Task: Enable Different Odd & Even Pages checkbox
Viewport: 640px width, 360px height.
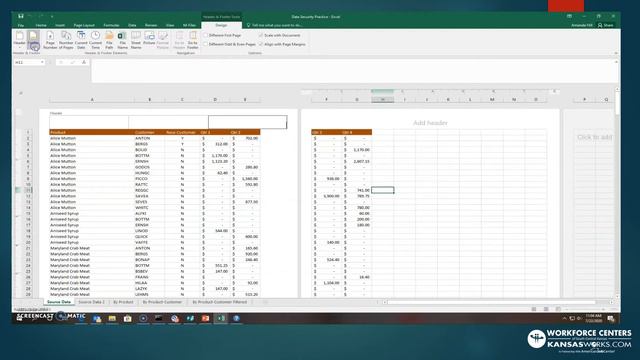Action: click(x=206, y=44)
